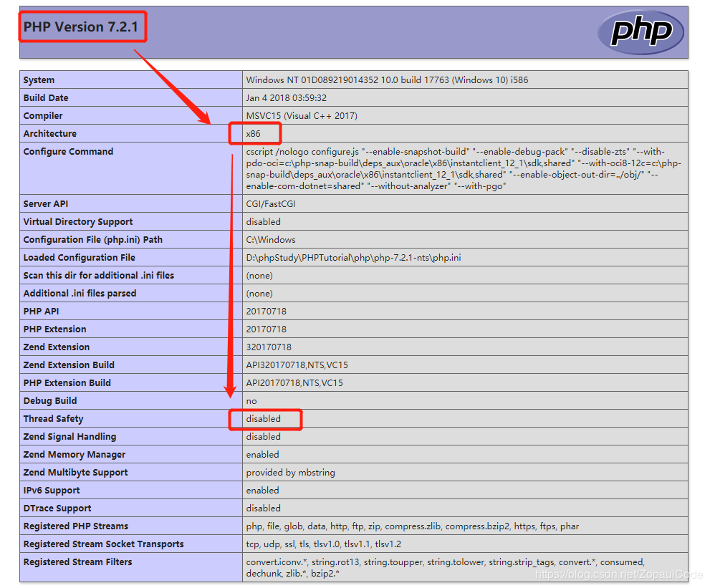Click Loaded Configuration File label

(80, 258)
